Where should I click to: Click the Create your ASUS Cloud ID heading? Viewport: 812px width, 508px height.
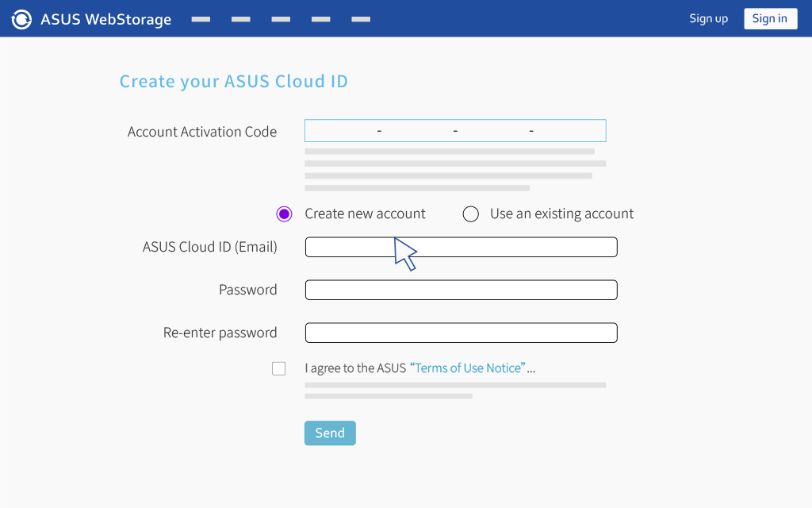(234, 82)
